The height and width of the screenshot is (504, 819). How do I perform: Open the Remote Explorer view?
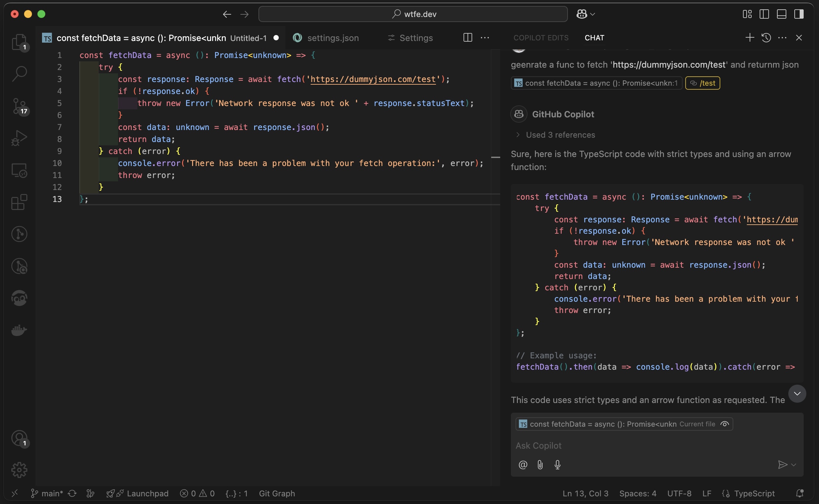coord(19,170)
